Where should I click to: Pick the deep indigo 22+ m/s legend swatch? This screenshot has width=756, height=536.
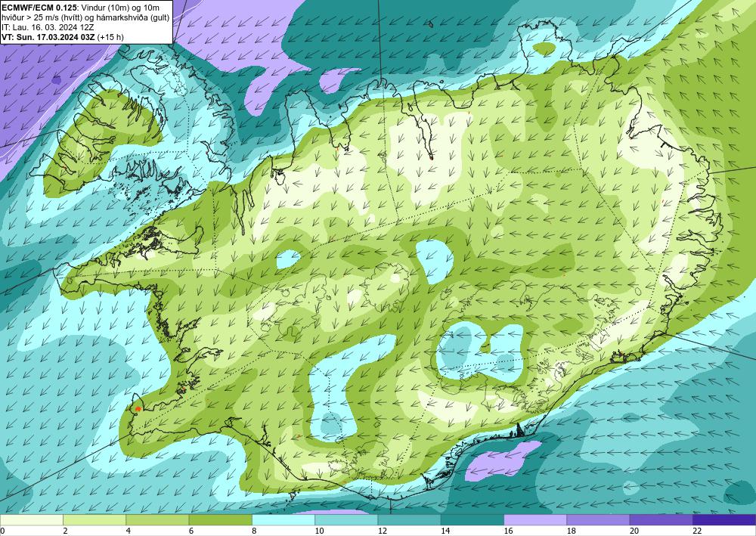(x=724, y=520)
